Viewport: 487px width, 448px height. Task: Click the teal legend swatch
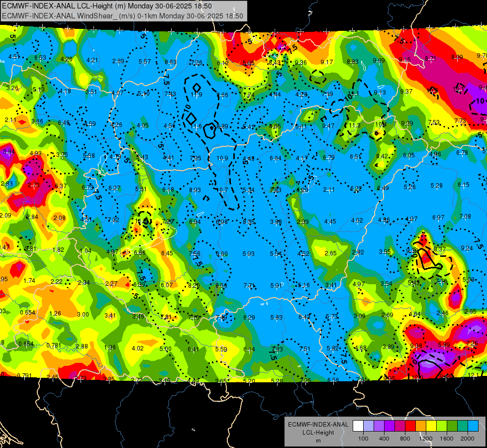pyautogui.click(x=463, y=426)
